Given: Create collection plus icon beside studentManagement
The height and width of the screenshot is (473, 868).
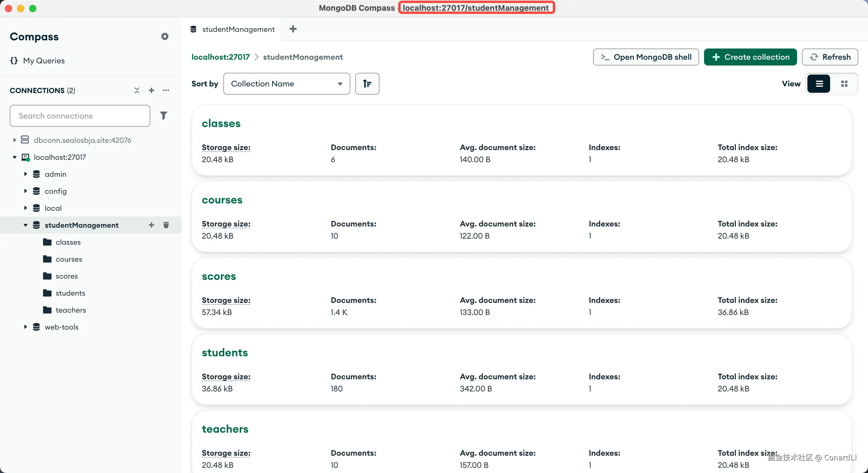Looking at the screenshot, I should tap(151, 225).
